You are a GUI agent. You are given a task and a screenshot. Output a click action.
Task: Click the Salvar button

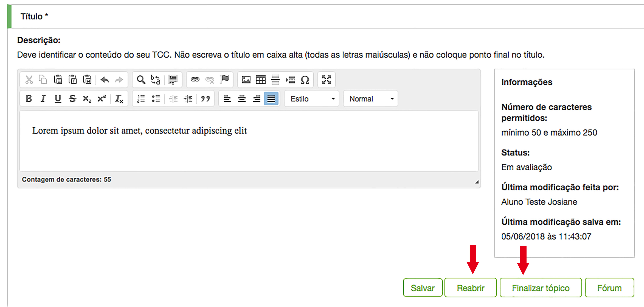click(422, 288)
